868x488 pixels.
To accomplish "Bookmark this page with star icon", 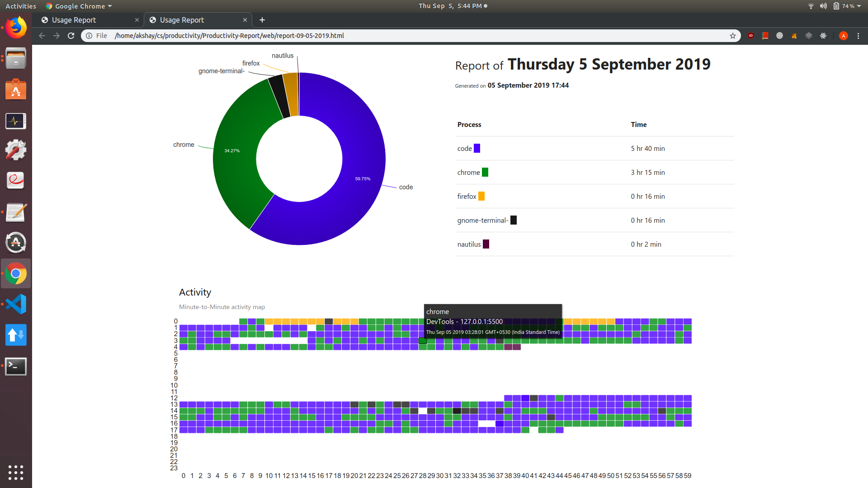I will click(732, 36).
